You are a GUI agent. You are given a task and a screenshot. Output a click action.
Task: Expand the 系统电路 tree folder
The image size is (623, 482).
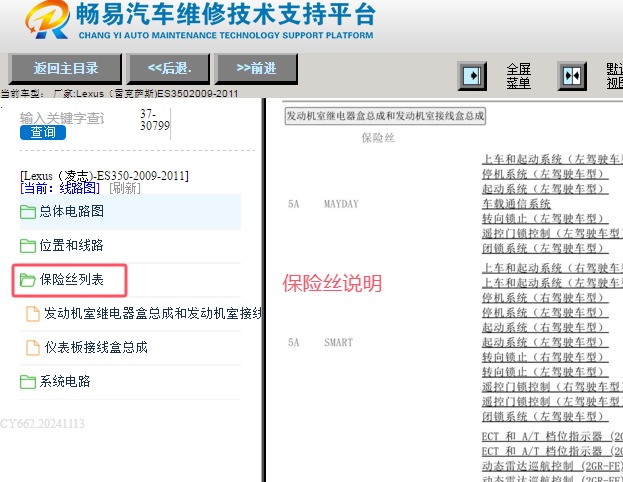(x=65, y=381)
